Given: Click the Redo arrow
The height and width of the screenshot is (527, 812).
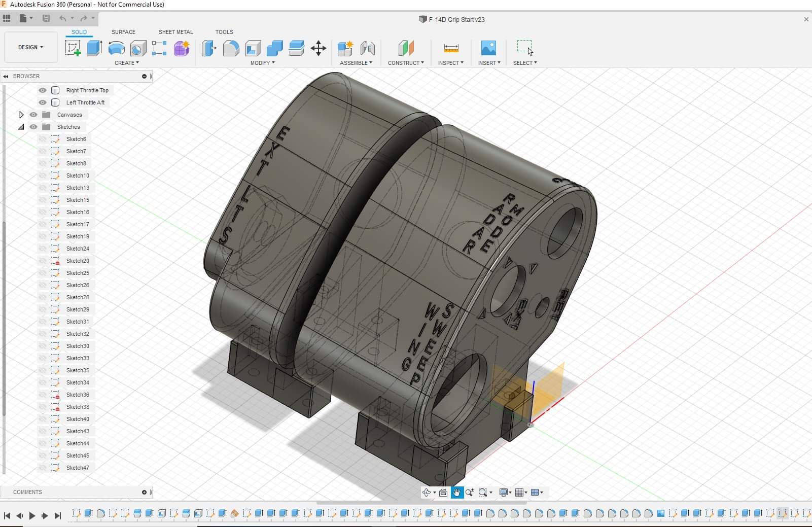Looking at the screenshot, I should [84, 18].
